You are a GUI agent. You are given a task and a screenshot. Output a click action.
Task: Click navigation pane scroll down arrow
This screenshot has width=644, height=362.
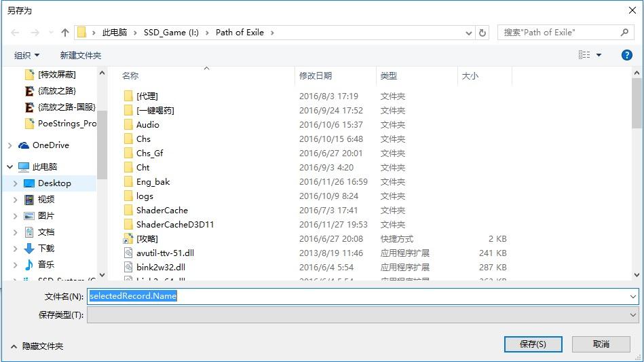tap(102, 275)
